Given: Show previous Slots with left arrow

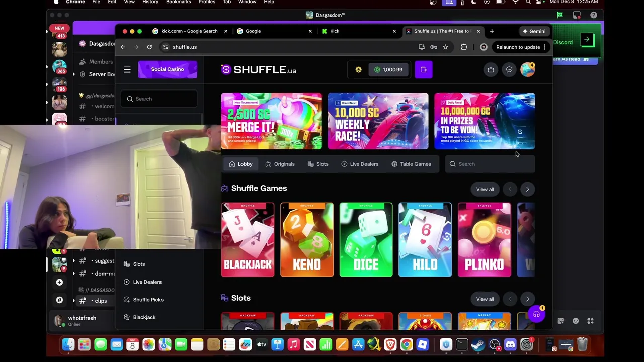Looking at the screenshot, I should pos(510,299).
